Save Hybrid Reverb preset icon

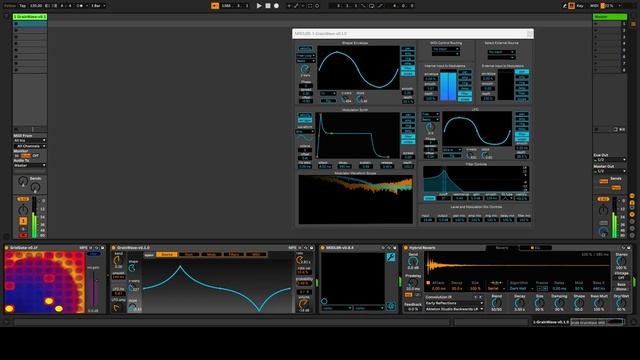(629, 248)
